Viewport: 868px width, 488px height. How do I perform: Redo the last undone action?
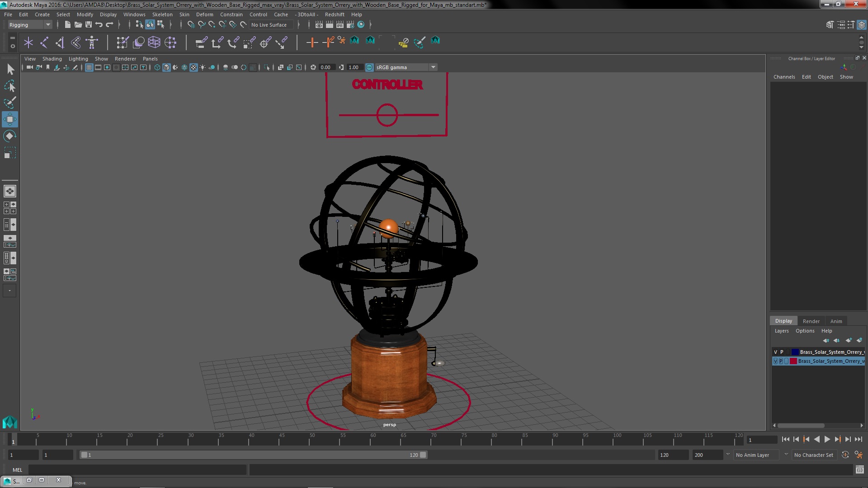click(x=109, y=25)
